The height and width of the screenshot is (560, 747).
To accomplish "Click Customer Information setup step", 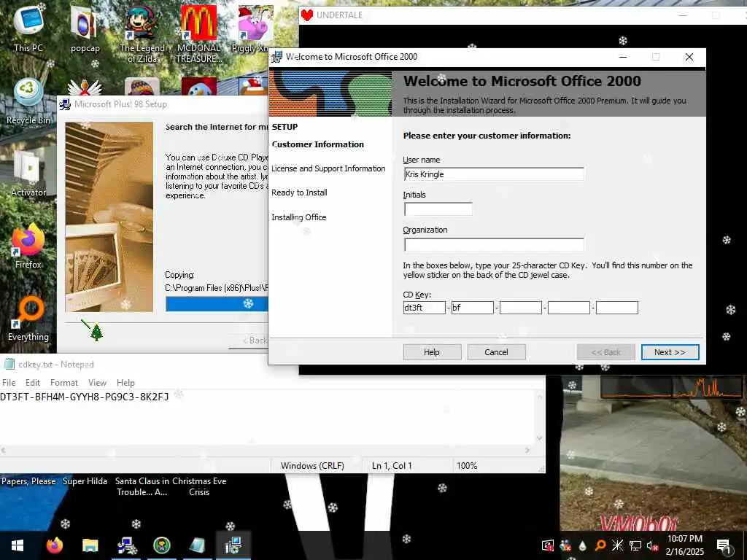I will coord(318,144).
